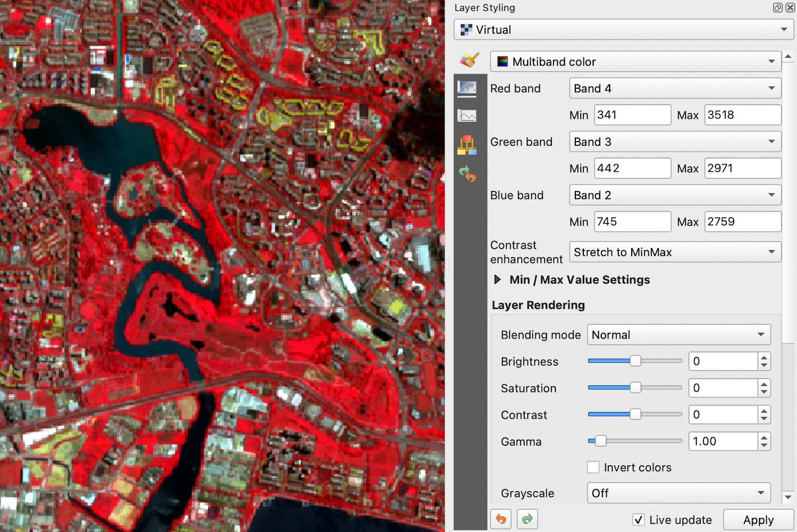The height and width of the screenshot is (532, 797).
Task: Click the Green band Max value field
Action: click(742, 168)
